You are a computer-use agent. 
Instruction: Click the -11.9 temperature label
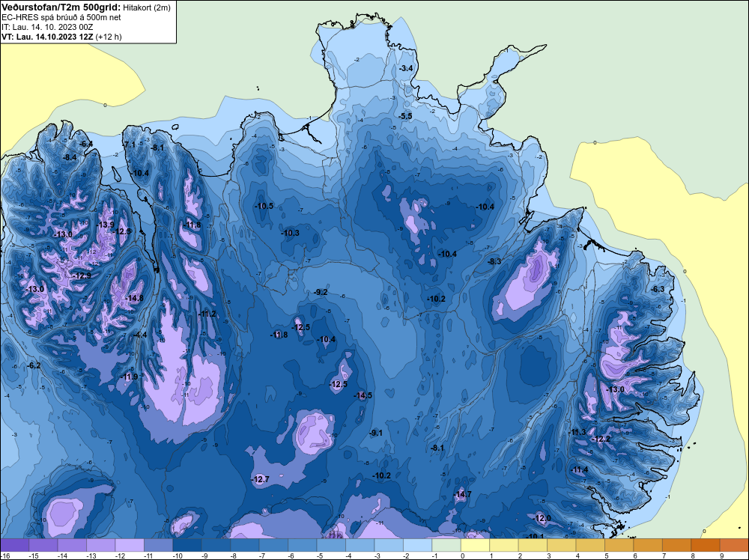129,377
